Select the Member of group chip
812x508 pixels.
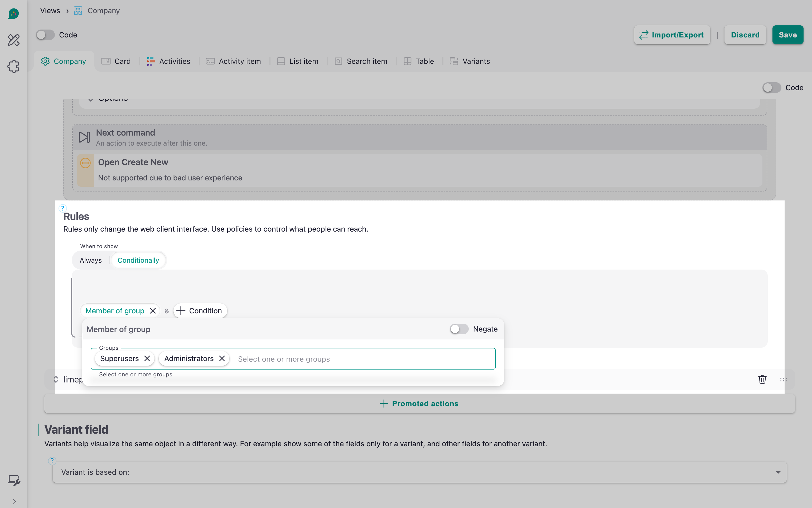115,311
